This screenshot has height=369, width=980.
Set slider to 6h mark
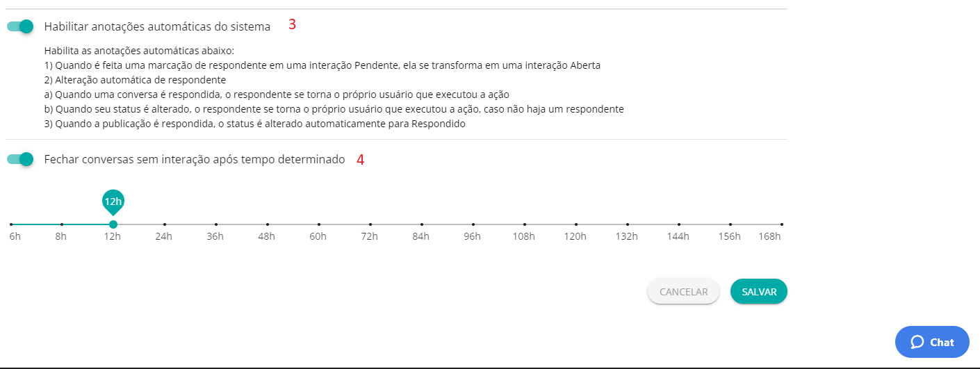coord(11,224)
